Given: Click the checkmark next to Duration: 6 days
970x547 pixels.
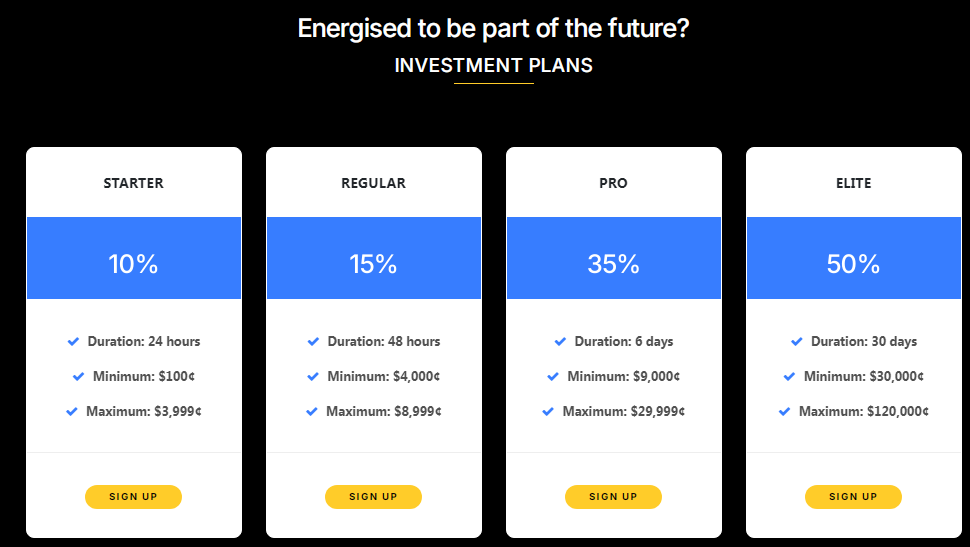Looking at the screenshot, I should click(560, 342).
